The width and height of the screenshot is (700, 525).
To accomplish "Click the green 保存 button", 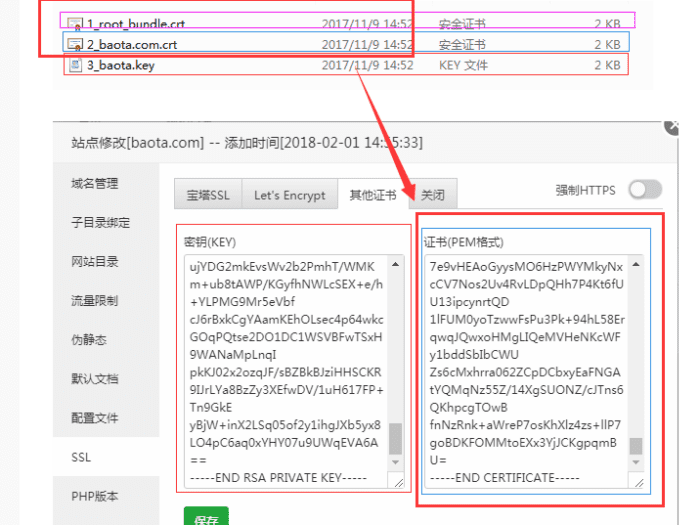I will 205,518.
